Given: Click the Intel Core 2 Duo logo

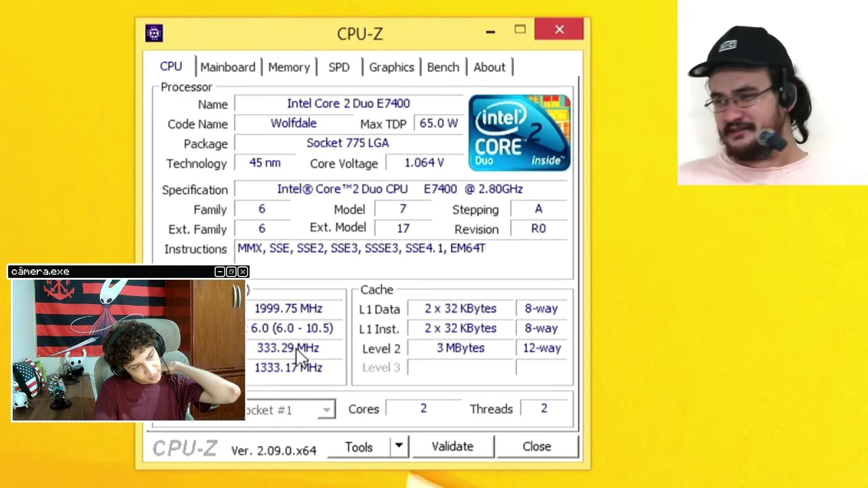Looking at the screenshot, I should tap(519, 132).
